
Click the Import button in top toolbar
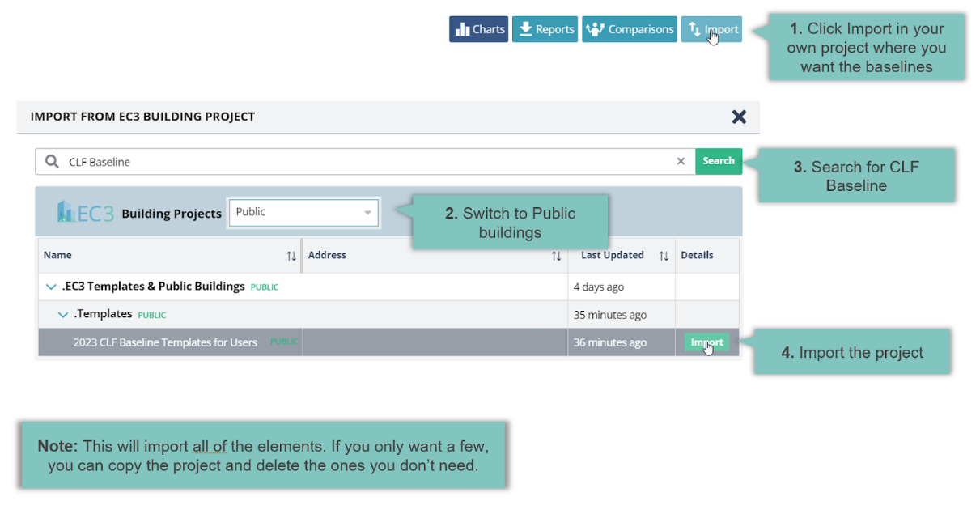pyautogui.click(x=711, y=29)
